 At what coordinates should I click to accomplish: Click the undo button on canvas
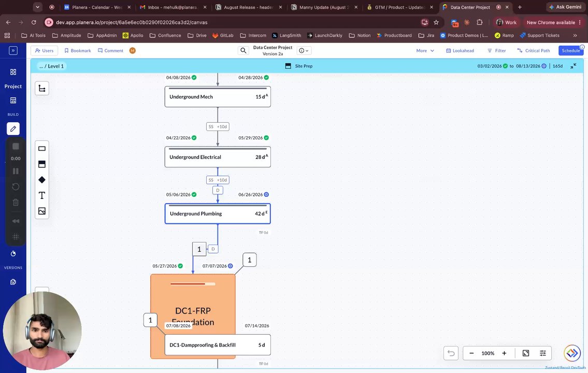click(451, 353)
